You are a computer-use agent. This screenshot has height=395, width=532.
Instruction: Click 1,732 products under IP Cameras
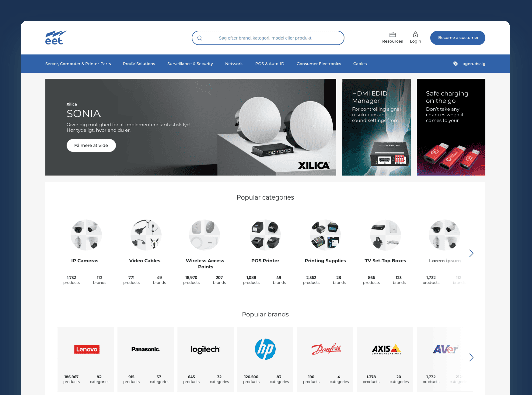coord(72,280)
